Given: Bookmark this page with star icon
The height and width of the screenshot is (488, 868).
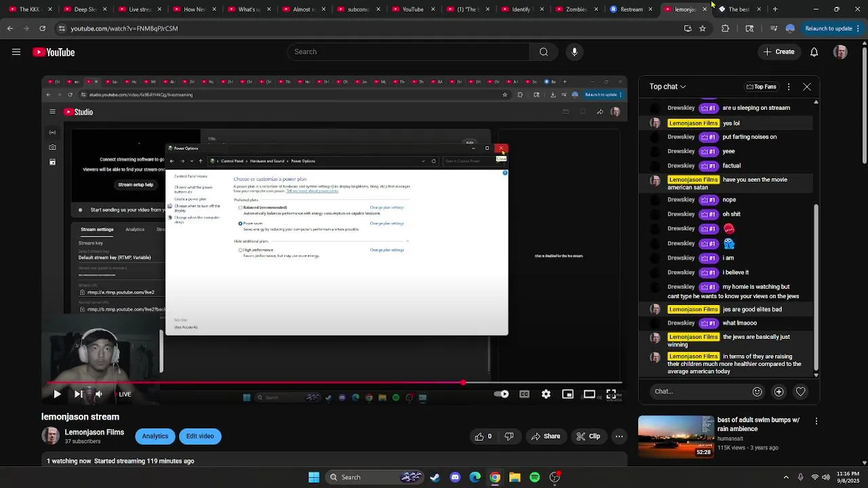Looking at the screenshot, I should (703, 28).
